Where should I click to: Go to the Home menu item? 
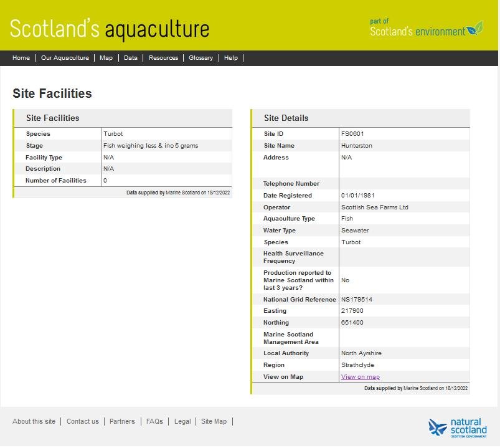point(21,58)
